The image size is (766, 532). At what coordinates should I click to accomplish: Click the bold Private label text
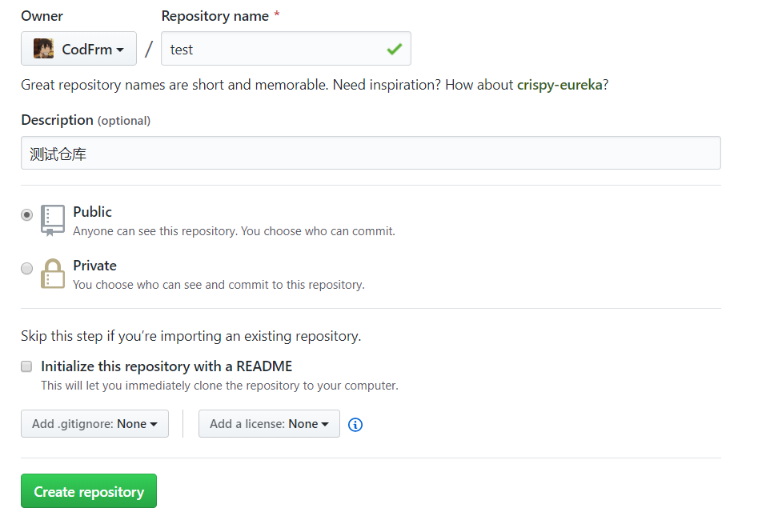tap(94, 266)
